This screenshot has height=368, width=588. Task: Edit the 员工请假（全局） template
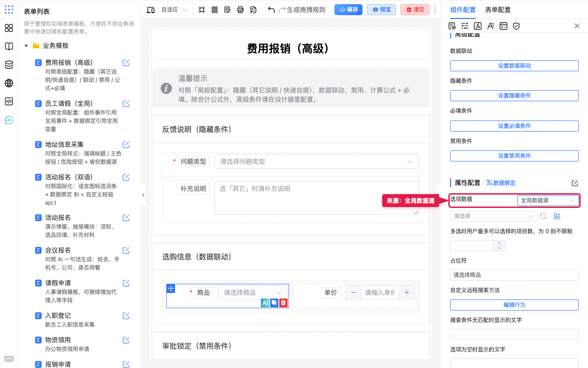pos(126,103)
